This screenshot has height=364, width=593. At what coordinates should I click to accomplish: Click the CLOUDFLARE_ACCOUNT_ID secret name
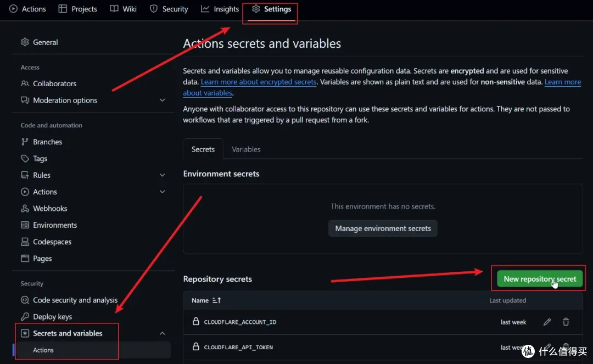pyautogui.click(x=240, y=322)
